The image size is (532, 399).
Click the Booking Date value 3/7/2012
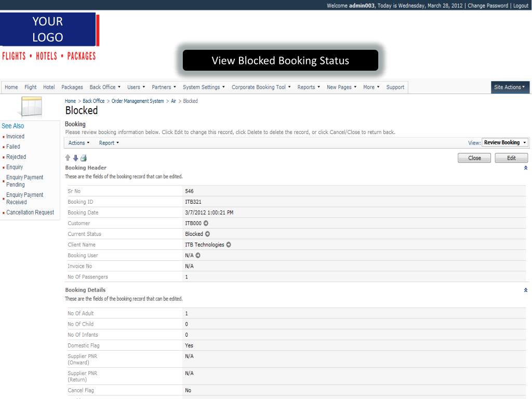pos(209,212)
